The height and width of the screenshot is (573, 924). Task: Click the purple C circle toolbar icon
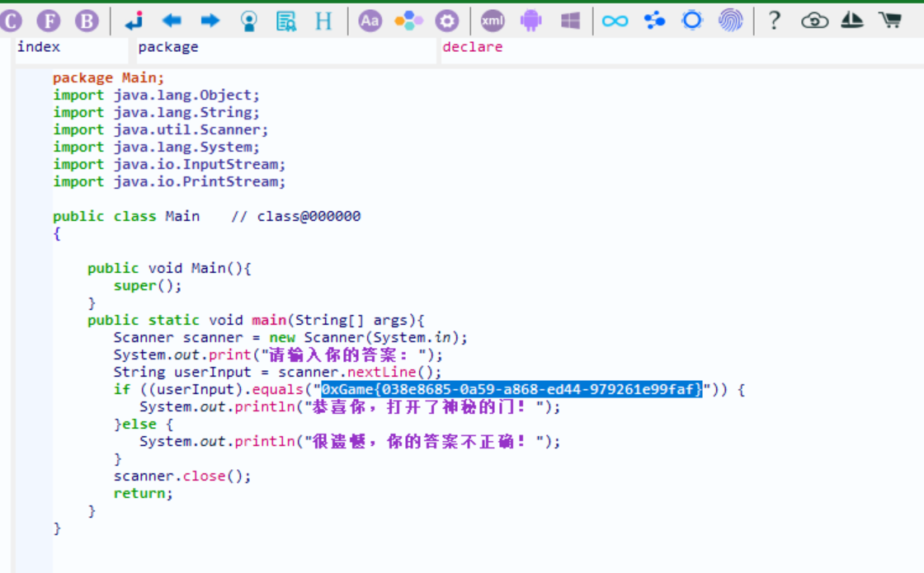12,21
